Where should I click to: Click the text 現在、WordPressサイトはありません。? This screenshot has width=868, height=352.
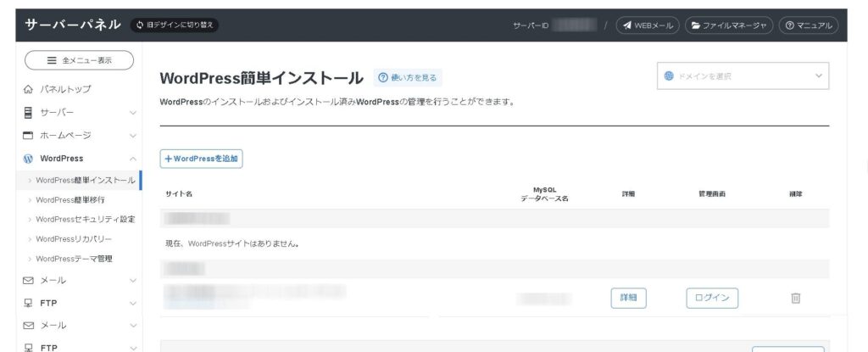232,243
